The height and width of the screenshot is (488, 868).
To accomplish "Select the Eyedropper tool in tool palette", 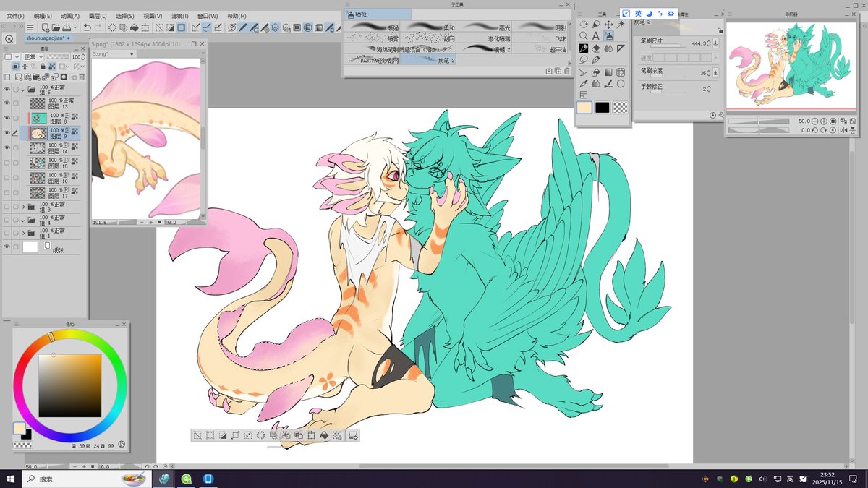I will (x=583, y=84).
